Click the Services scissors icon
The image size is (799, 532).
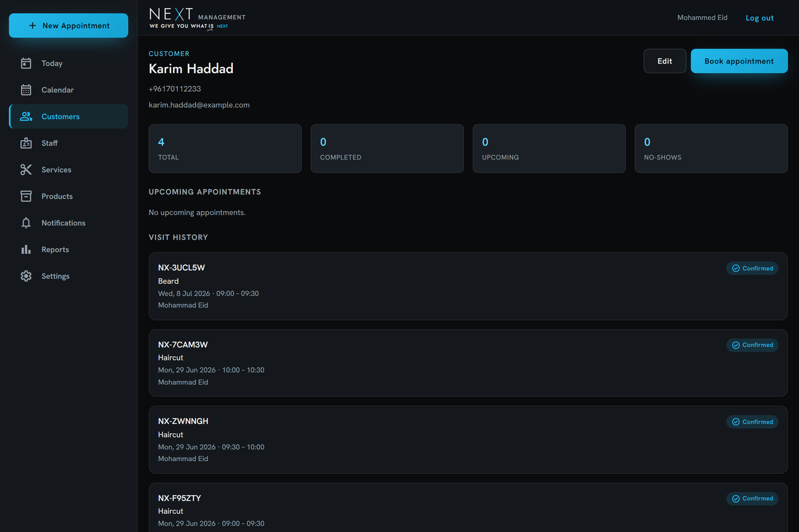coord(26,170)
